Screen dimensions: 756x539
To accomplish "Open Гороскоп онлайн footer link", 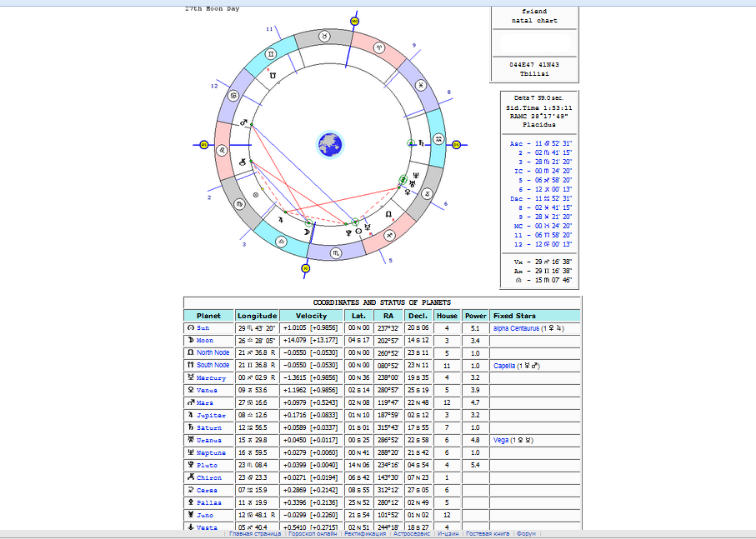I will click(313, 533).
